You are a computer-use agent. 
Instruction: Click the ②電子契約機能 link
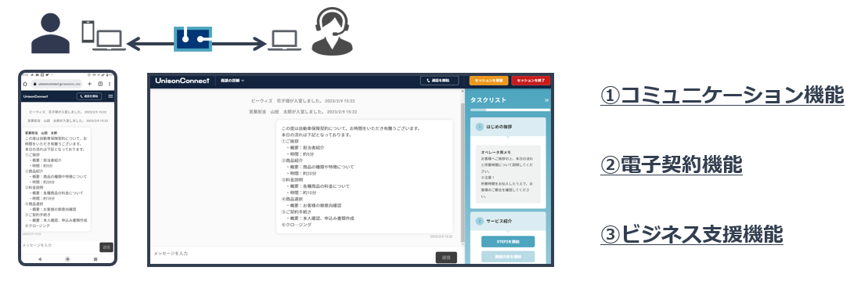pyautogui.click(x=672, y=165)
